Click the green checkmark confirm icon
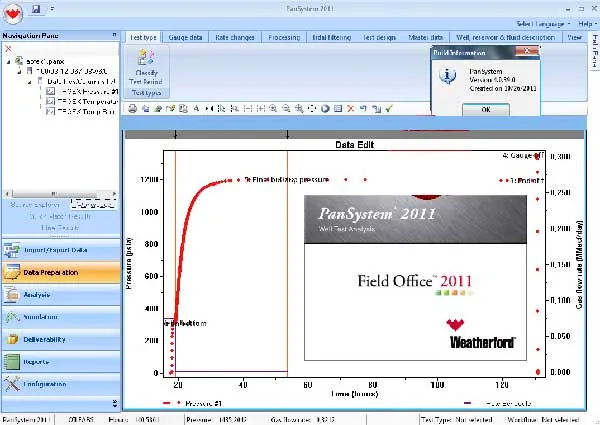The width and height of the screenshot is (600, 425). pyautogui.click(x=389, y=109)
